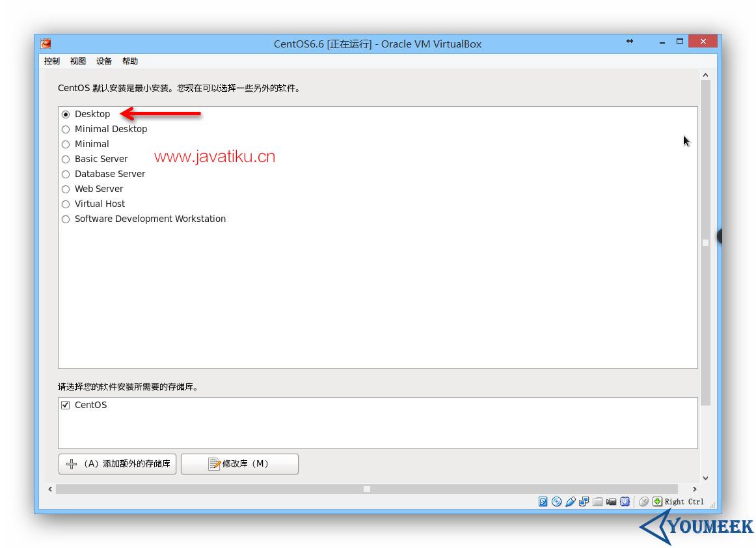Select the Minimal Desktop radio button
Screen dimensions: 756x548
coord(66,130)
